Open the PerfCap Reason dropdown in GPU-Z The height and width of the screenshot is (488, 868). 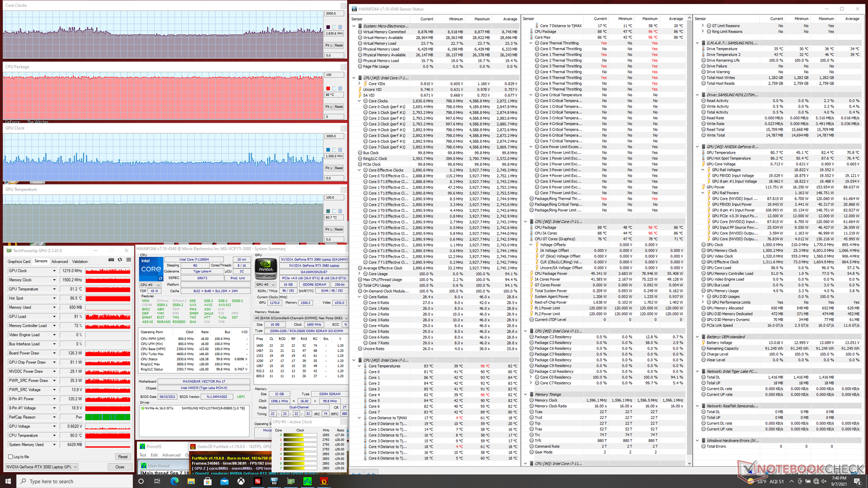(54, 417)
